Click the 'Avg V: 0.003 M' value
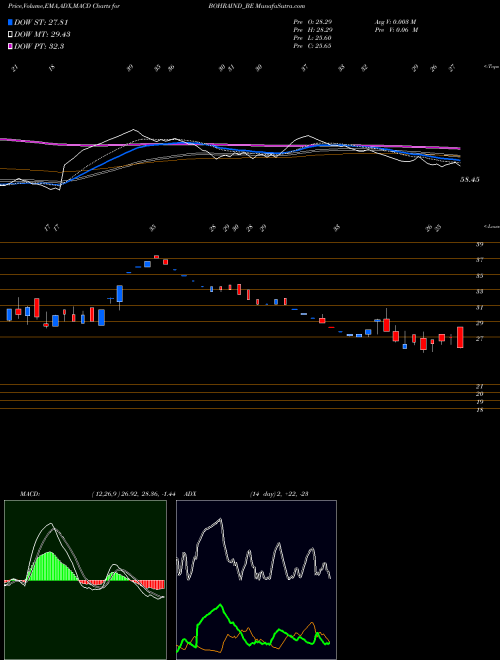Viewport: 500px width, 660px height. point(395,21)
